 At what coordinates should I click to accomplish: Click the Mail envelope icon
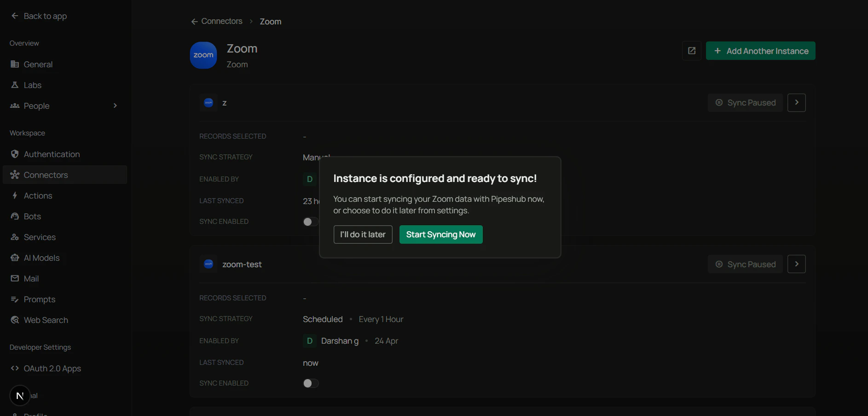coord(15,278)
